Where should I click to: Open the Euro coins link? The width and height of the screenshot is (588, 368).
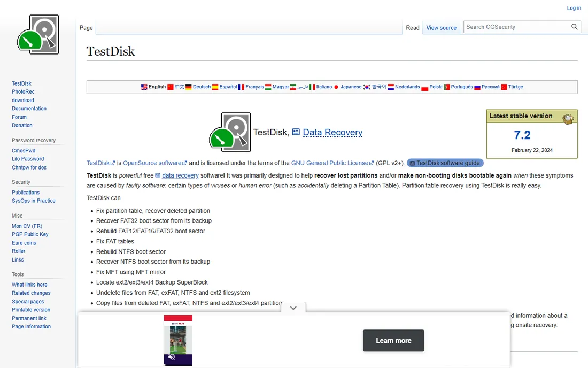[24, 243]
